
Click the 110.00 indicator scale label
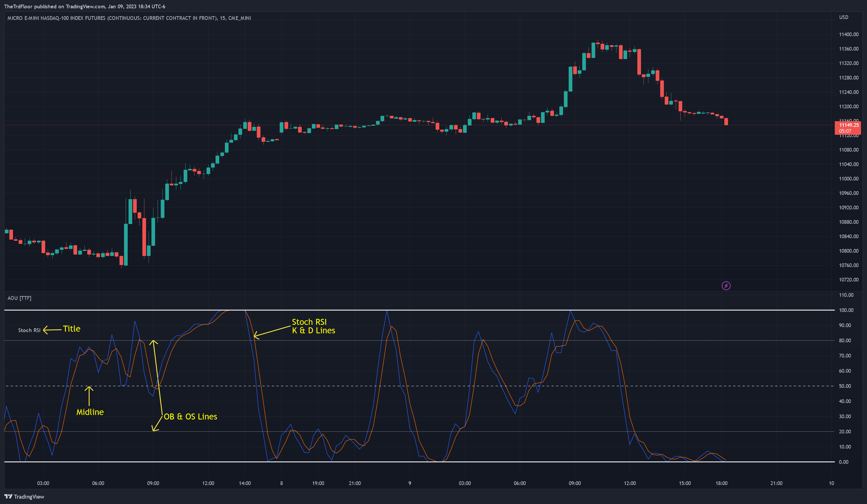[846, 295]
